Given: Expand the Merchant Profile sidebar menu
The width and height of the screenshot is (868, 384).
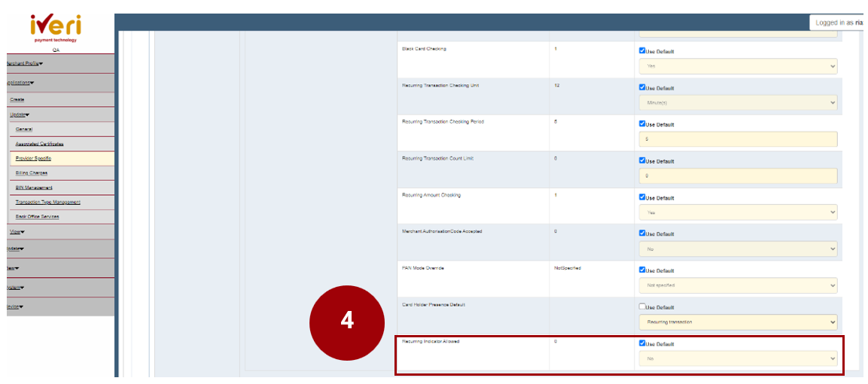Looking at the screenshot, I should point(24,64).
